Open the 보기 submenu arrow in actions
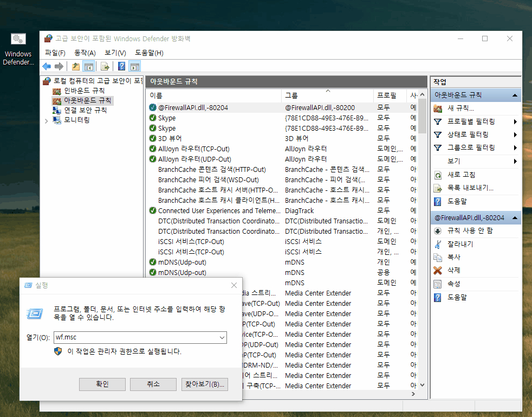532x417 pixels. point(515,161)
